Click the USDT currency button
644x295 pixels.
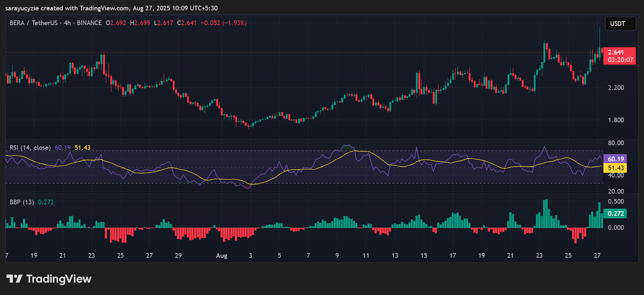coord(620,24)
